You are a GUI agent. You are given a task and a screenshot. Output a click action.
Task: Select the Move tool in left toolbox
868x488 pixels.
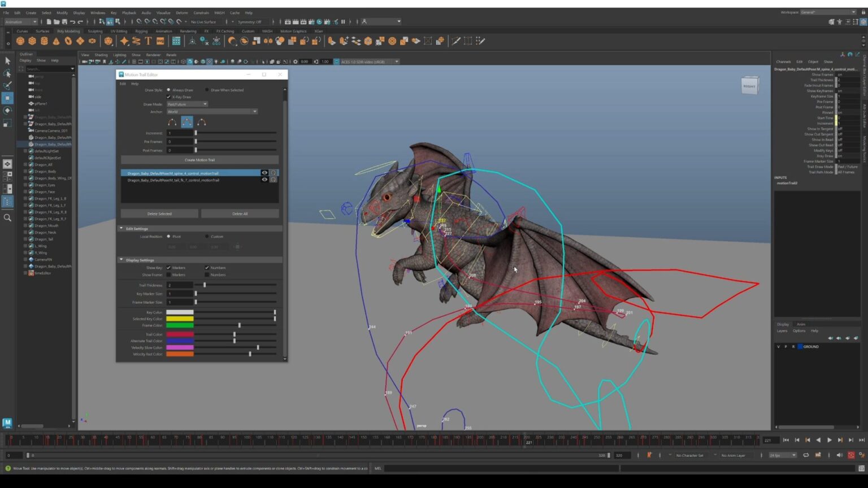coord(7,98)
